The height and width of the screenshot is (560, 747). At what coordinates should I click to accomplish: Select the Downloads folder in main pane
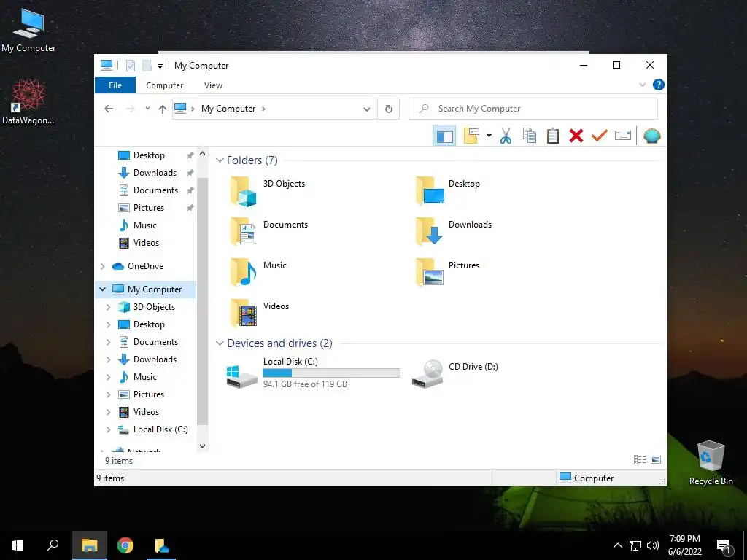tap(454, 231)
